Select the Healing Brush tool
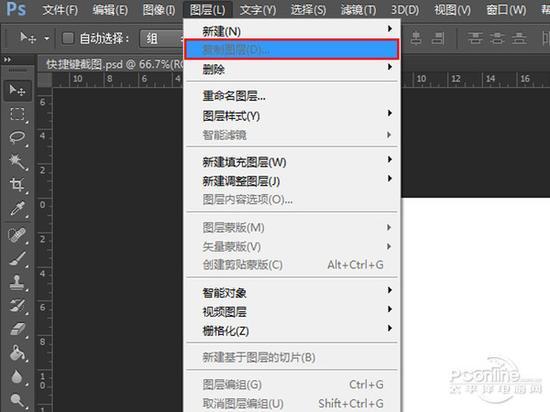Viewport: 550px width, 412px height. tap(17, 235)
